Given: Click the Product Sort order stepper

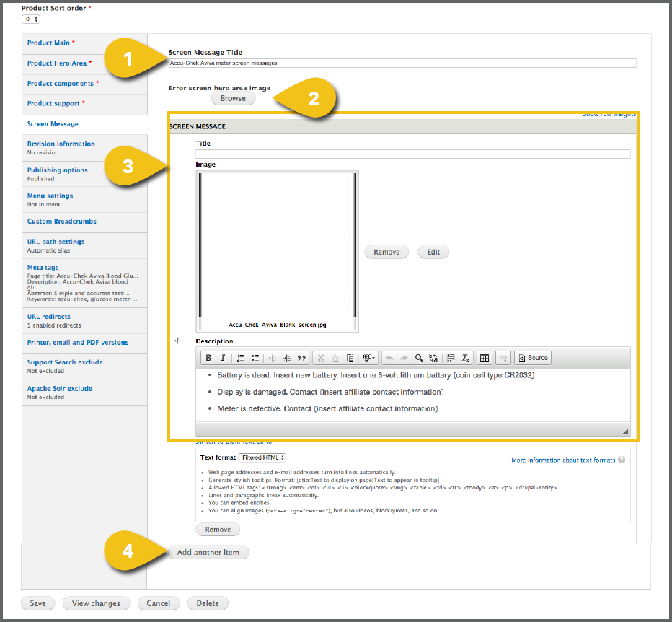Looking at the screenshot, I should (x=31, y=19).
